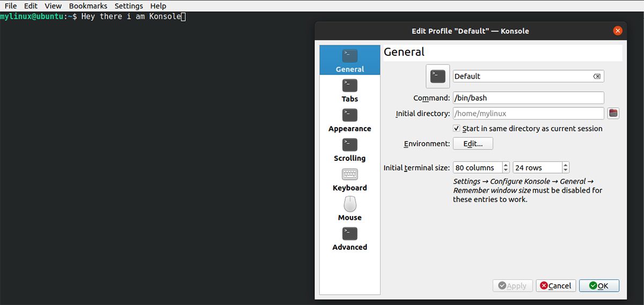
Task: Open the Scrolling settings page
Action: (x=350, y=150)
